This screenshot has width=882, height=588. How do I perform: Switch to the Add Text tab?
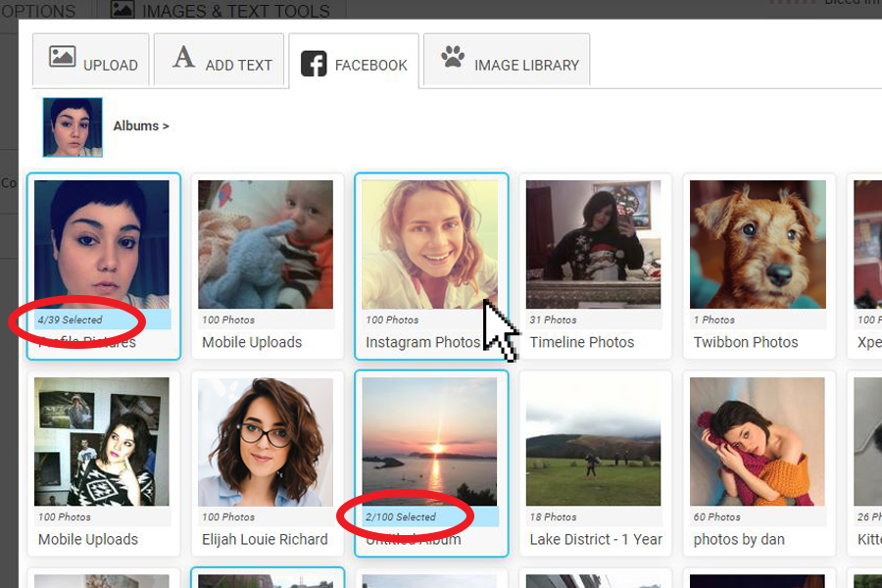pyautogui.click(x=219, y=60)
